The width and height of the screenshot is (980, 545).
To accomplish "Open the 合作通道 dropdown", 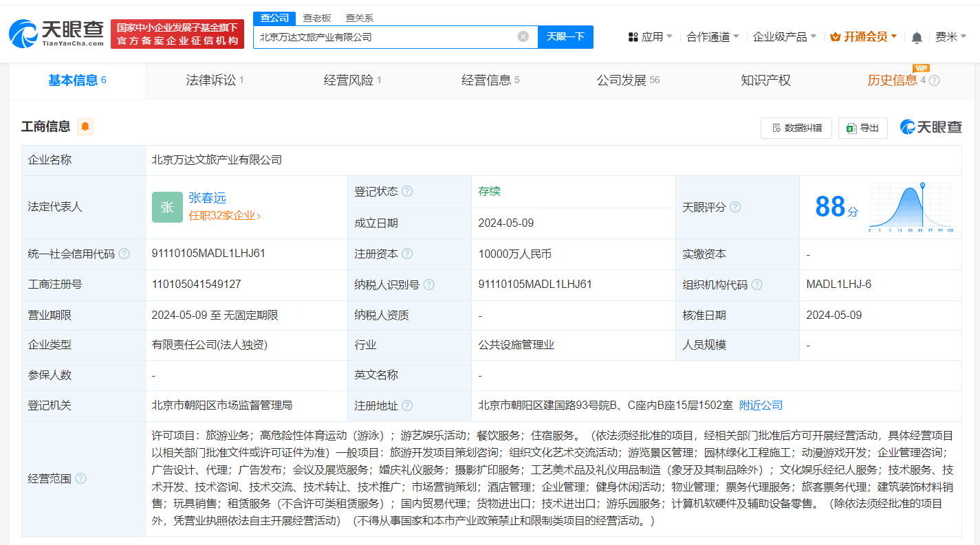I will click(x=710, y=36).
